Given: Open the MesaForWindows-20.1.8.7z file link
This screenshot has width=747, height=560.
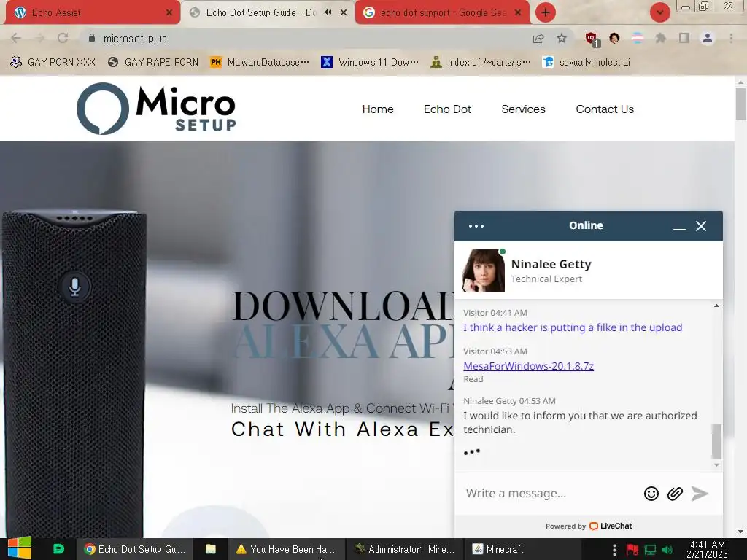Looking at the screenshot, I should (x=528, y=366).
